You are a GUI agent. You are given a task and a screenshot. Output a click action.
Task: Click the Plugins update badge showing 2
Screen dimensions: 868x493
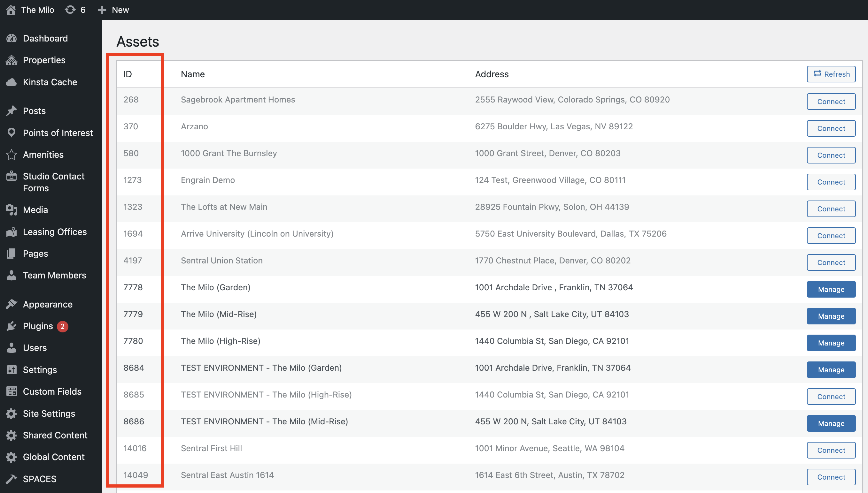(62, 326)
